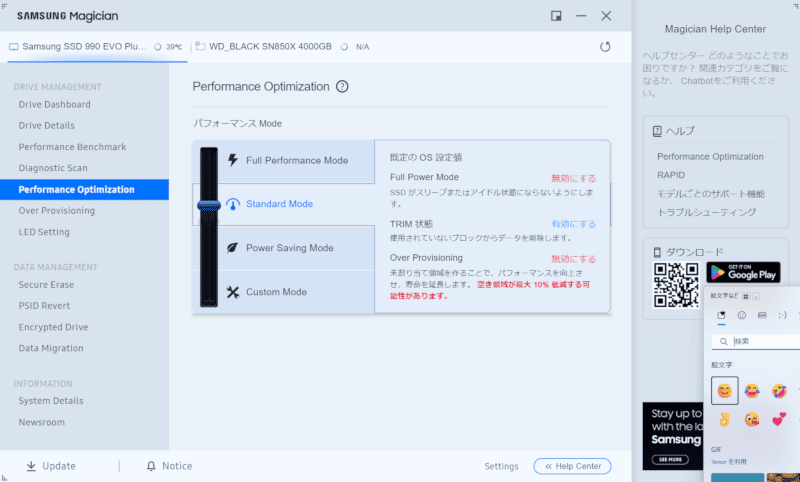Switch to WD_BLACK SN850X 4000GB drive tab
Screen dimensions: 800x482
[270, 46]
